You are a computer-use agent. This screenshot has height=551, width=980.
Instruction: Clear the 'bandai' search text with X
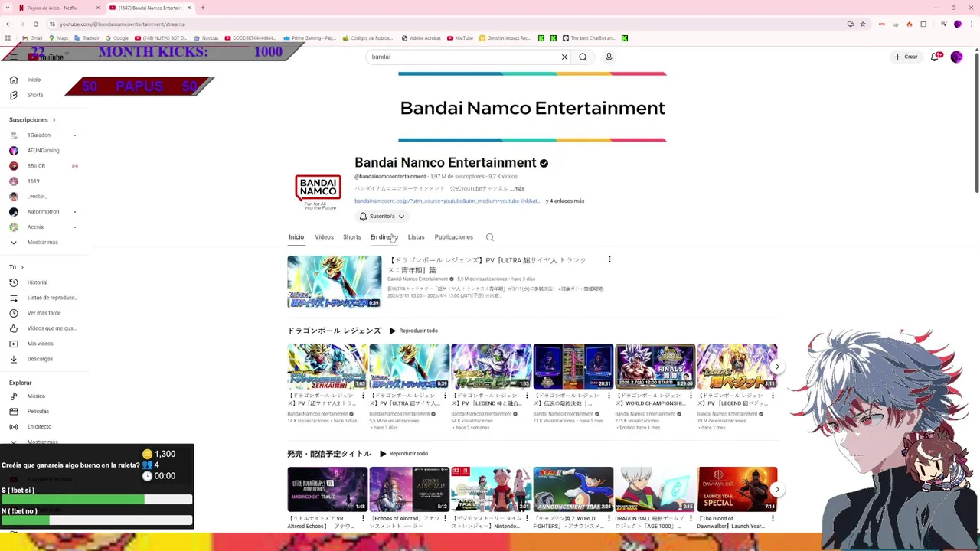tap(564, 57)
